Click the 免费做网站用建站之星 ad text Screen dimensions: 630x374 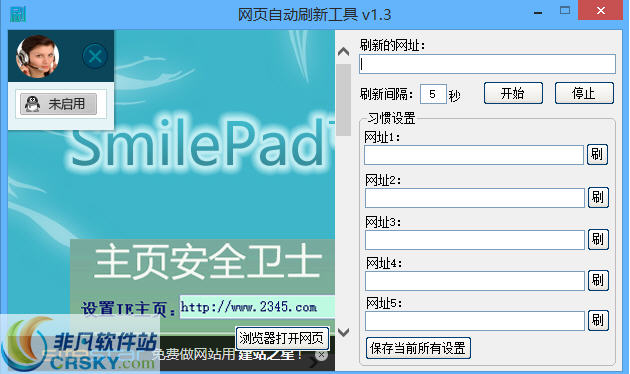coord(227,354)
